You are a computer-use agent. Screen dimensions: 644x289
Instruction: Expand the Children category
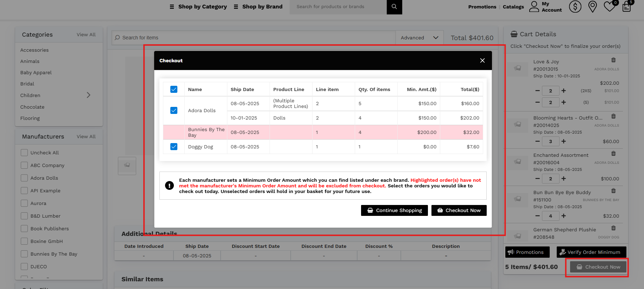coord(89,95)
